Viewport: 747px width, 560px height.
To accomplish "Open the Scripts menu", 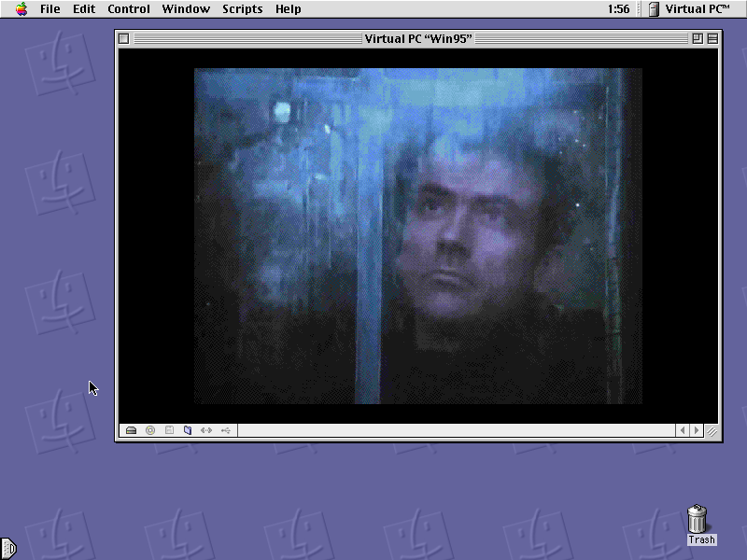I will pos(243,8).
